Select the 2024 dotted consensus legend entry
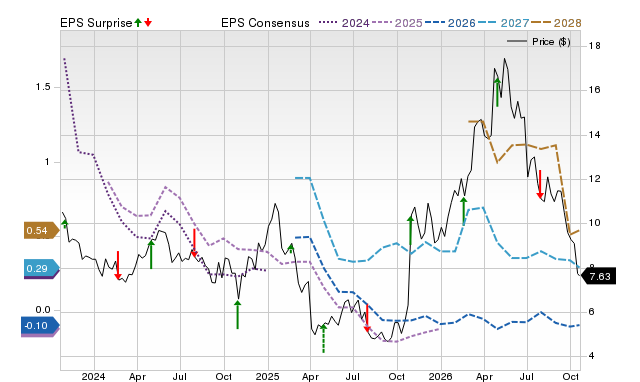The height and width of the screenshot is (382, 640). (x=344, y=23)
